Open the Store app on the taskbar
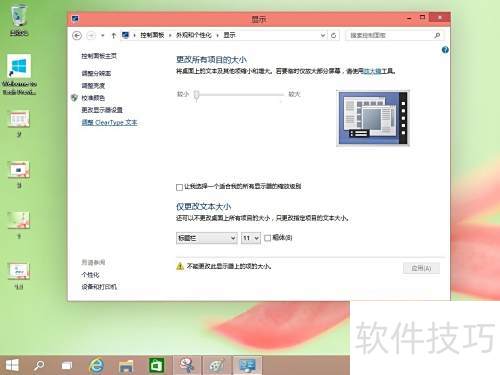 [x=156, y=365]
